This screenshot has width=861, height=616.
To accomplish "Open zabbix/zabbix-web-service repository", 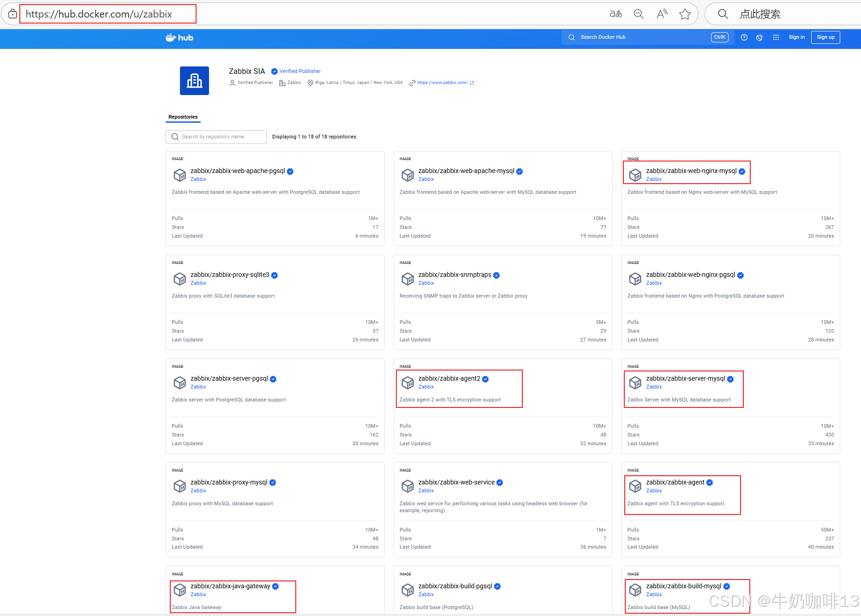I will (x=456, y=482).
